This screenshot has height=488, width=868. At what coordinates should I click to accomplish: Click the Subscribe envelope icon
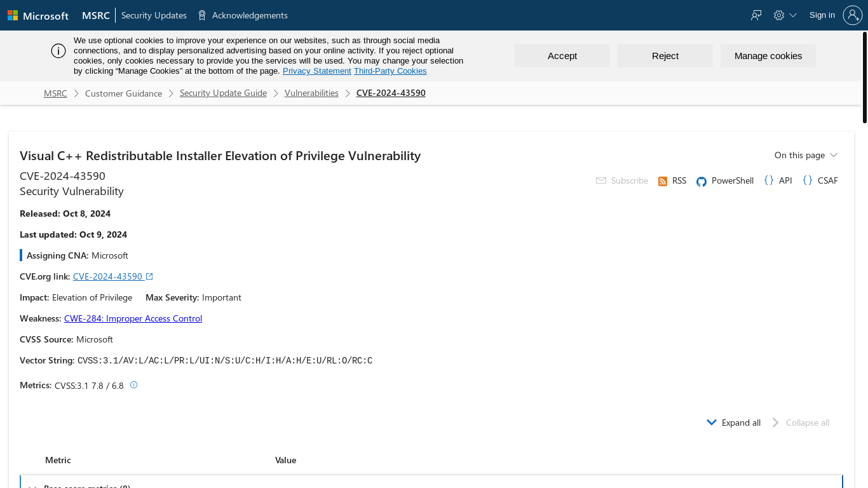601,181
